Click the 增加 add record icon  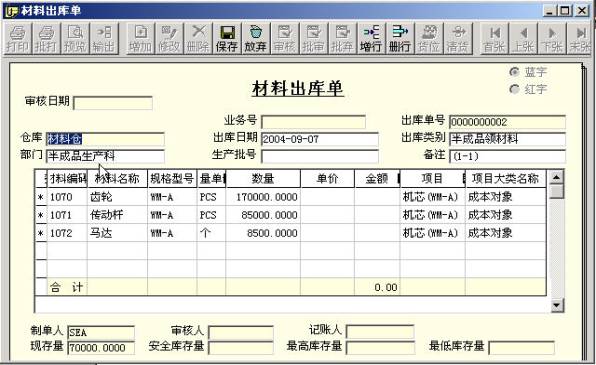coord(141,38)
